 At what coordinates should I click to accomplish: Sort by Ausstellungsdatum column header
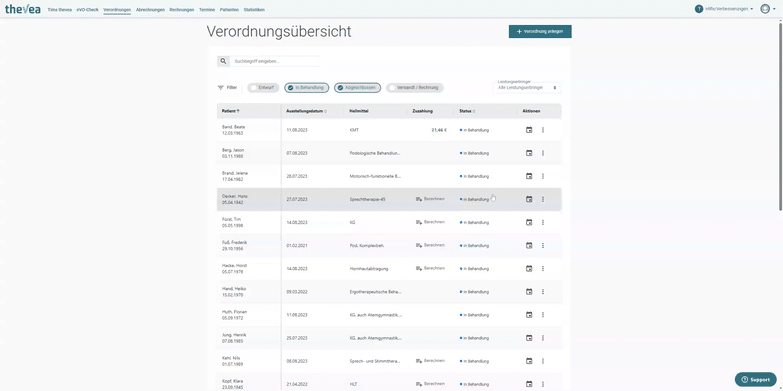(x=306, y=111)
